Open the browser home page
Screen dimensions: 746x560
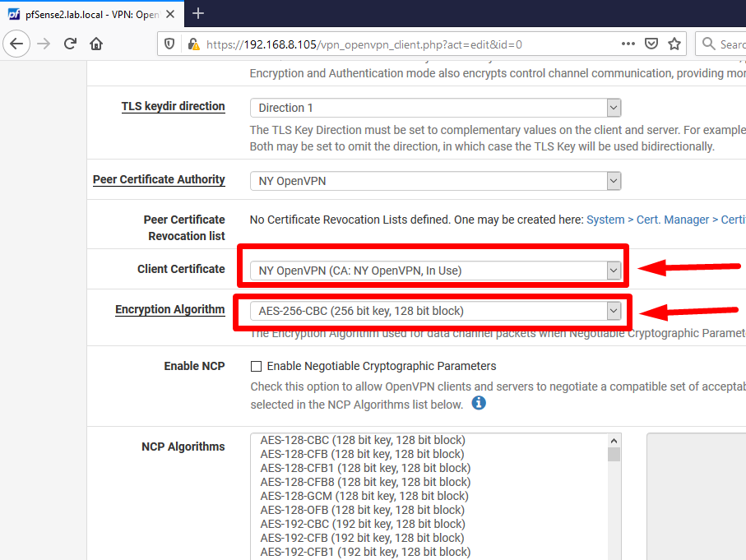pyautogui.click(x=96, y=44)
